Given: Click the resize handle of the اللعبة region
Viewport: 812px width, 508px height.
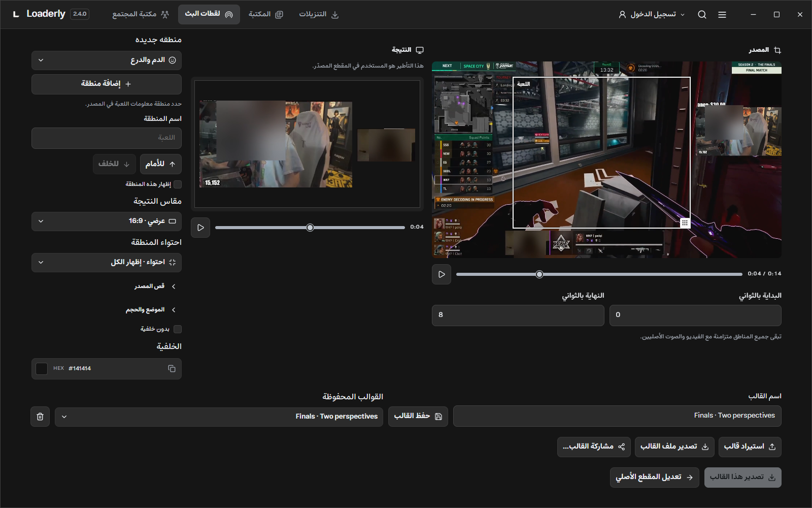Looking at the screenshot, I should tap(685, 223).
